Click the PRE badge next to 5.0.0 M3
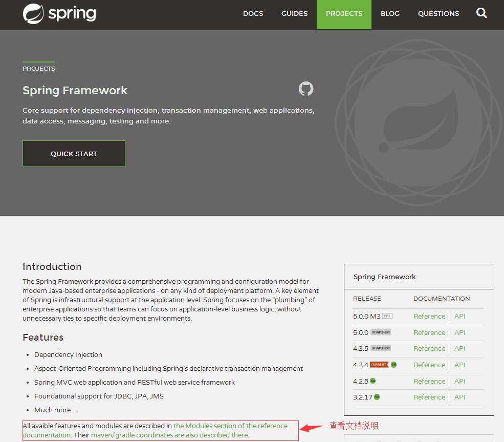The height and width of the screenshot is (442, 504). (387, 316)
